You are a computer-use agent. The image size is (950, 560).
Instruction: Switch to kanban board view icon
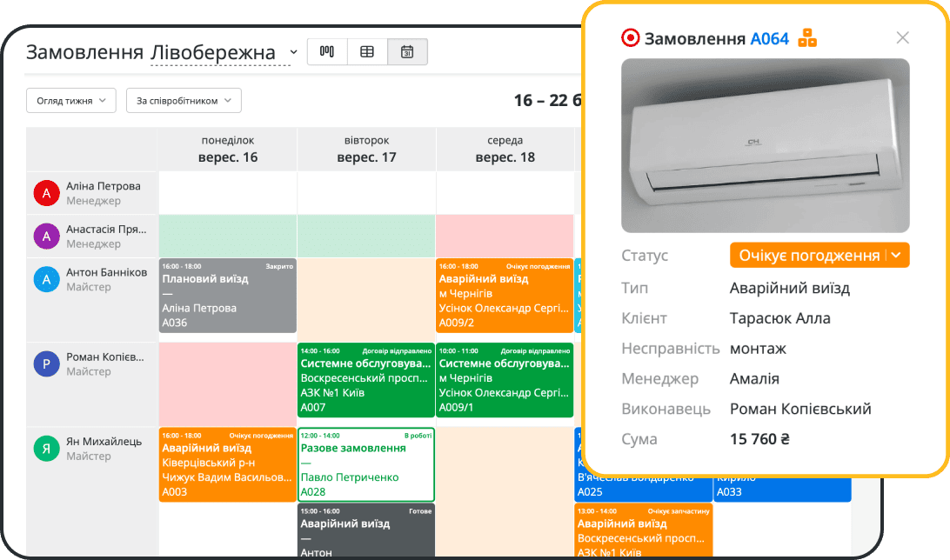pos(327,52)
